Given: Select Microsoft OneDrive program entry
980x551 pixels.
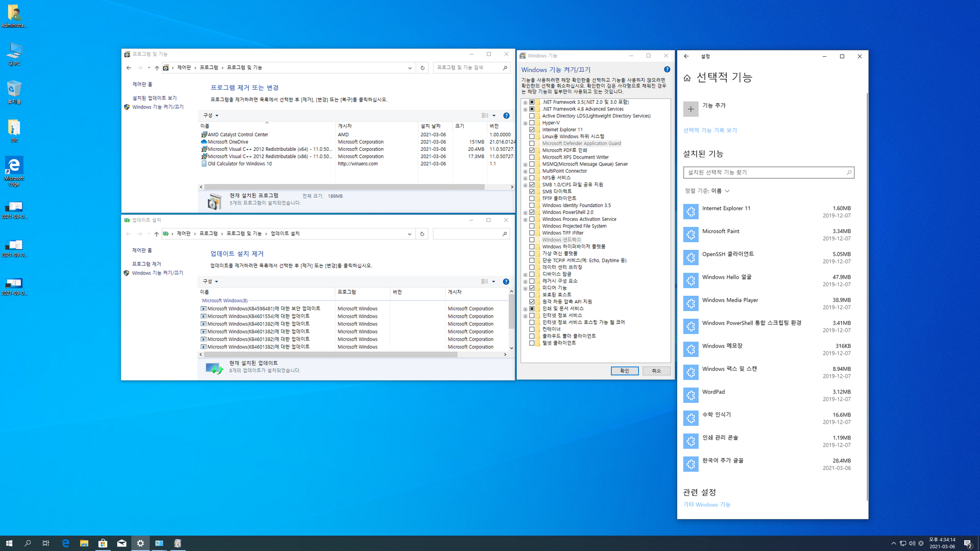Looking at the screenshot, I should pos(227,142).
